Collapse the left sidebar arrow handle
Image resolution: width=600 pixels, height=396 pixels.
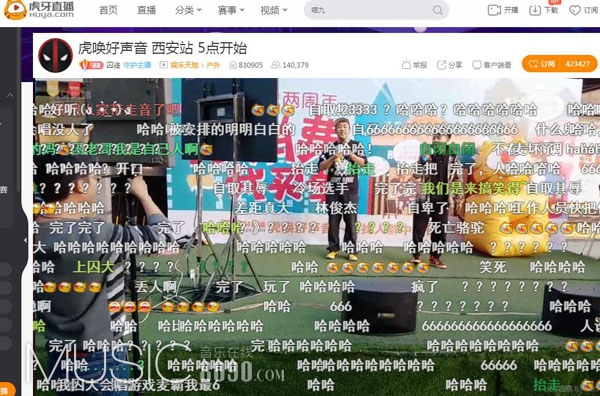(x=25, y=240)
